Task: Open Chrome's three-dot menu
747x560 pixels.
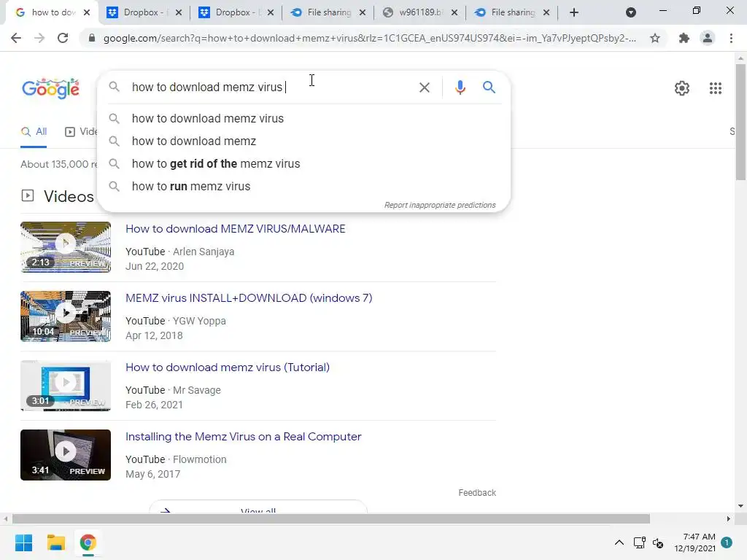Action: (731, 38)
